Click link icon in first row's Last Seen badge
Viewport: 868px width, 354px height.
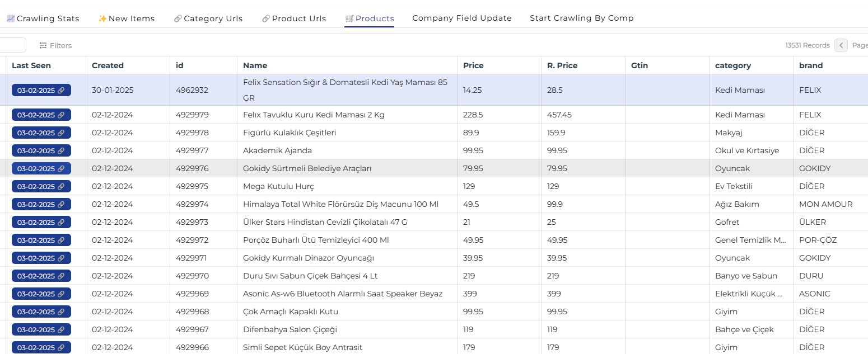point(62,90)
